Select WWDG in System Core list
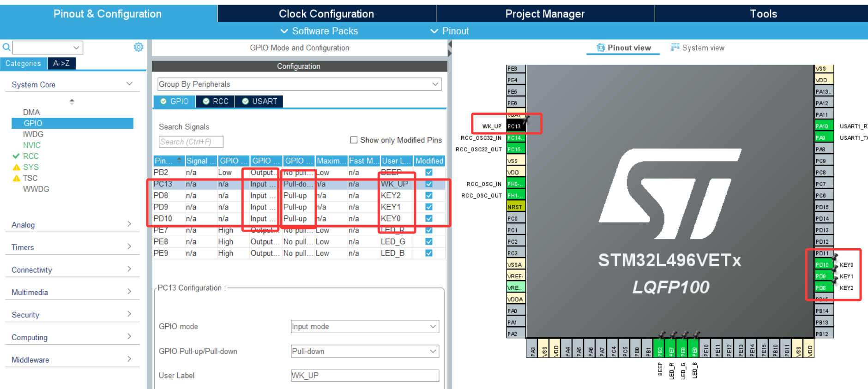The image size is (868, 389). (36, 189)
